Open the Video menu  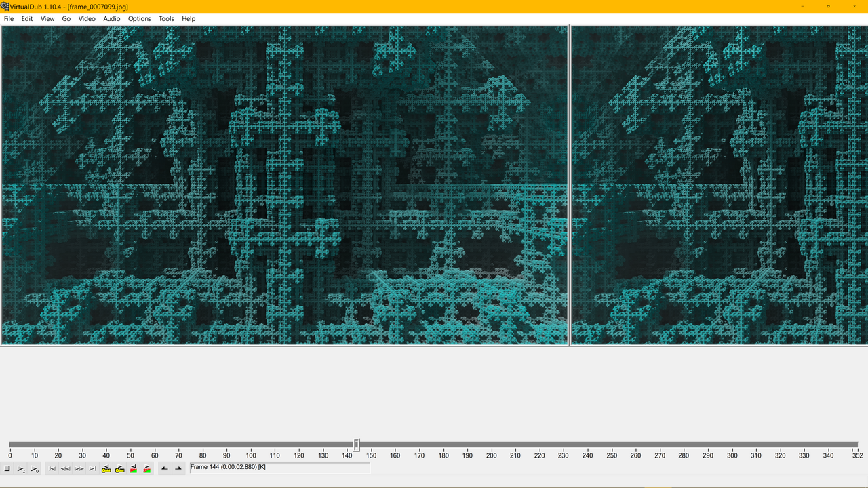(87, 19)
